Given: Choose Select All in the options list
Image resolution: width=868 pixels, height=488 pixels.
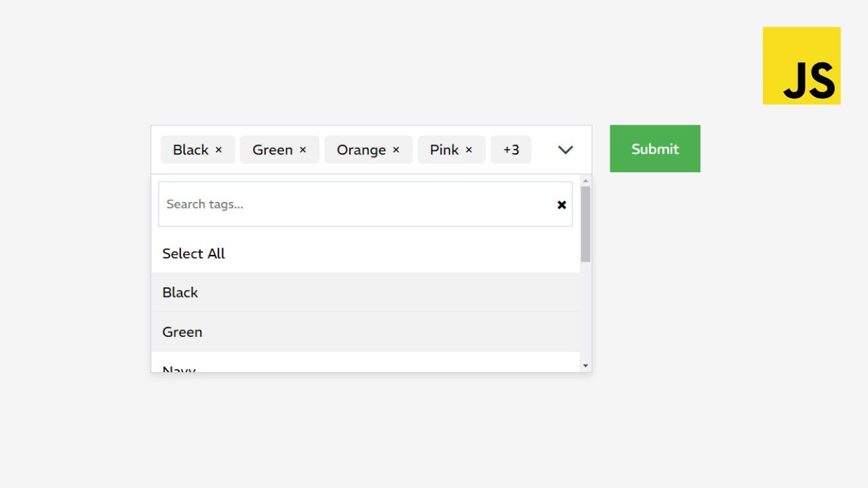Looking at the screenshot, I should pyautogui.click(x=194, y=253).
